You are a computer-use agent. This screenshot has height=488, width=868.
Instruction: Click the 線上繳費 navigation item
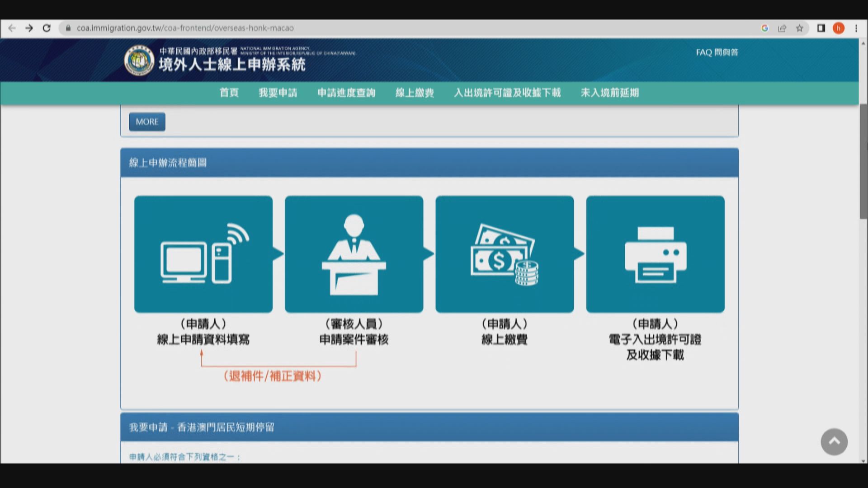pyautogui.click(x=415, y=93)
